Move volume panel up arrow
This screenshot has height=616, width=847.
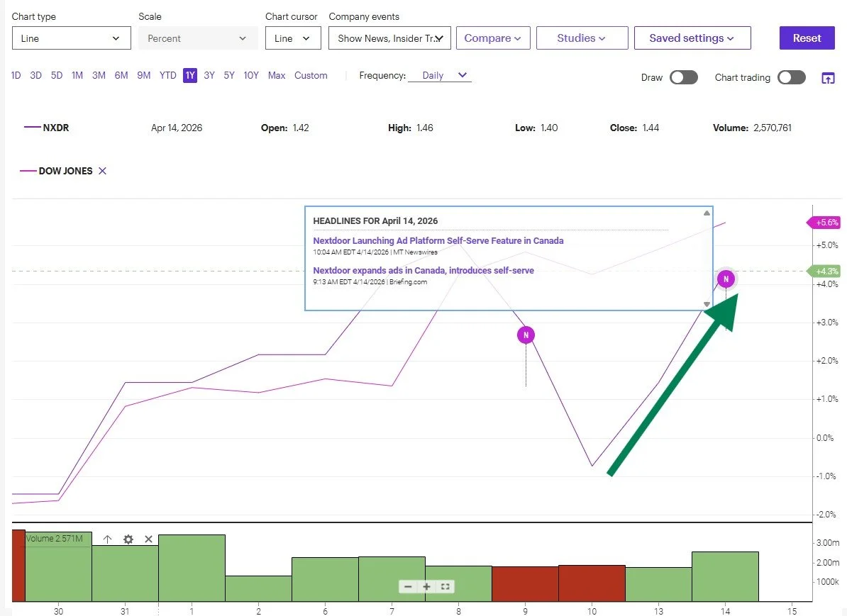click(108, 539)
